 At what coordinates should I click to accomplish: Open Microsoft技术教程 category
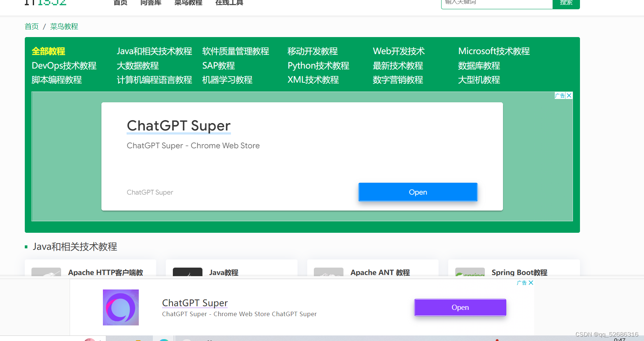pyautogui.click(x=494, y=51)
